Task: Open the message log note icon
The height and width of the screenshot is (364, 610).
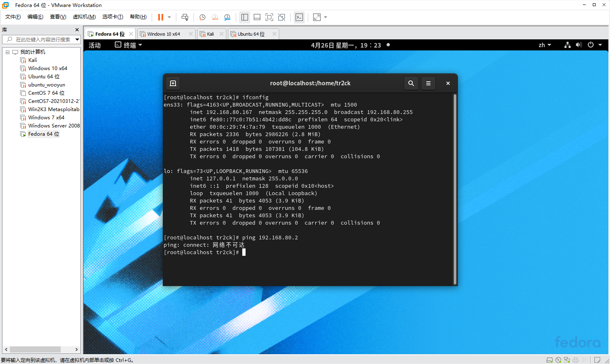Action: coord(597,360)
